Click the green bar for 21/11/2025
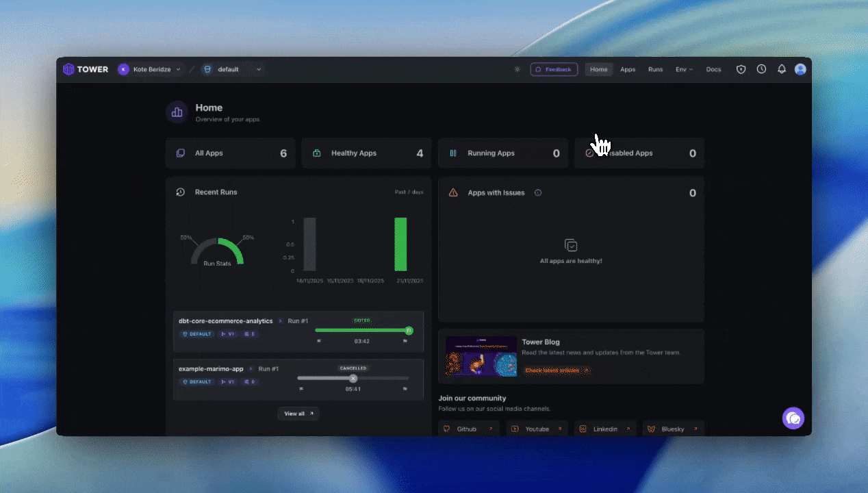This screenshot has width=868, height=493. 400,244
